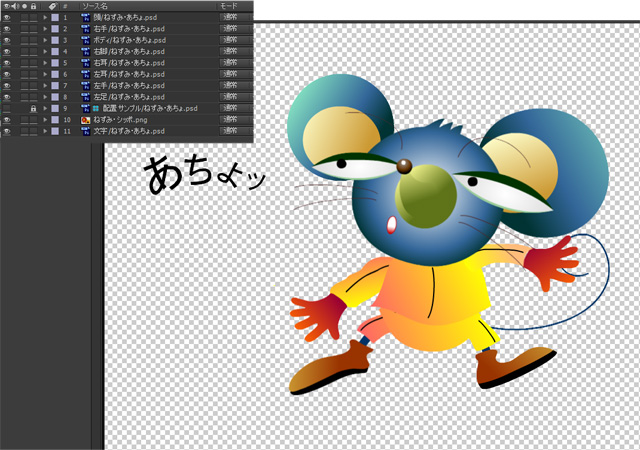Click the video eye column header icon
The height and width of the screenshot is (450, 640).
[x=7, y=6]
